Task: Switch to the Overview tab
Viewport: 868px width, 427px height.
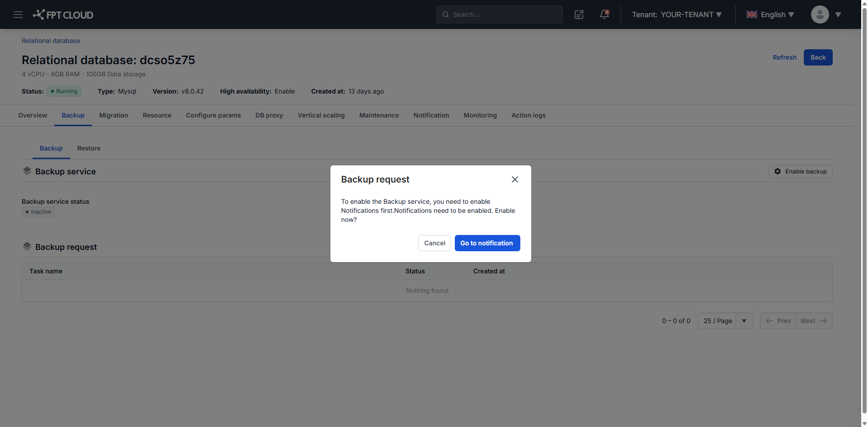Action: coord(33,115)
